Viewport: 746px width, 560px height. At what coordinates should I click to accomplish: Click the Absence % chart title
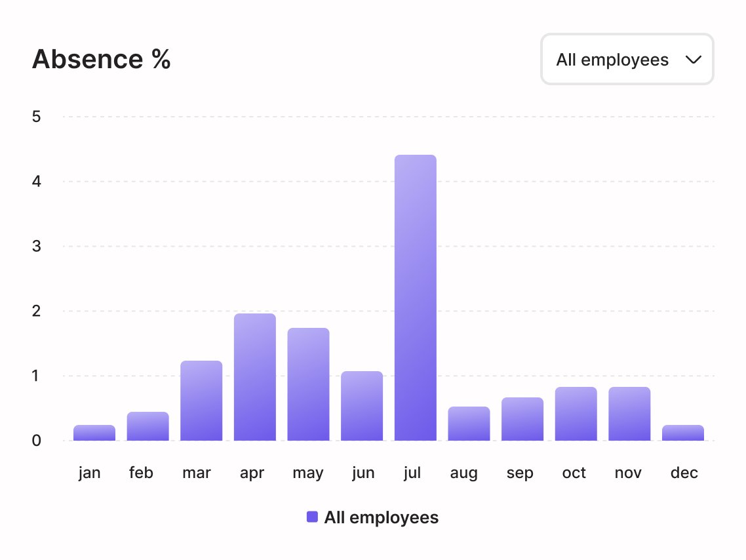click(101, 59)
